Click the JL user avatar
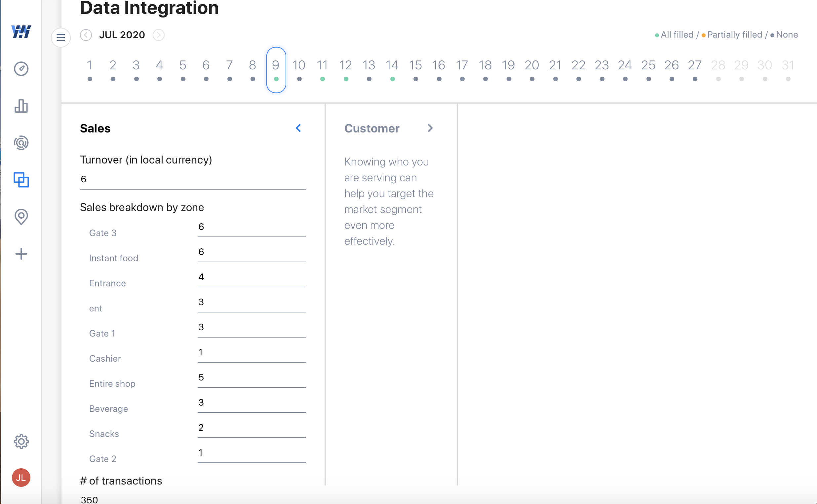Viewport: 817px width, 504px height. [21, 478]
